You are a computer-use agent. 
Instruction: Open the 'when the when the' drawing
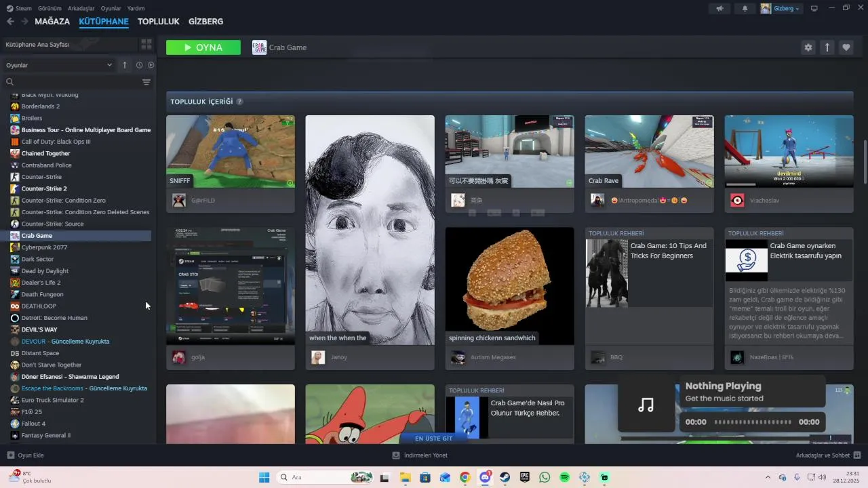click(370, 230)
